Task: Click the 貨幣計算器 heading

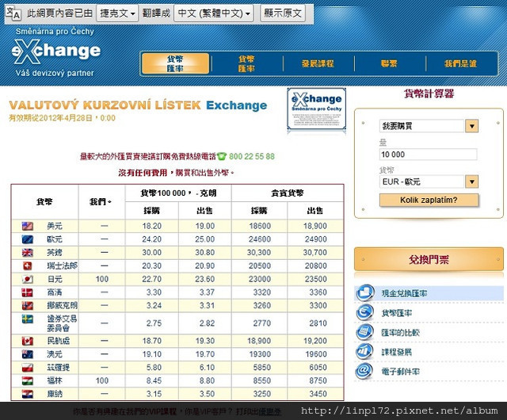Action: pos(429,94)
